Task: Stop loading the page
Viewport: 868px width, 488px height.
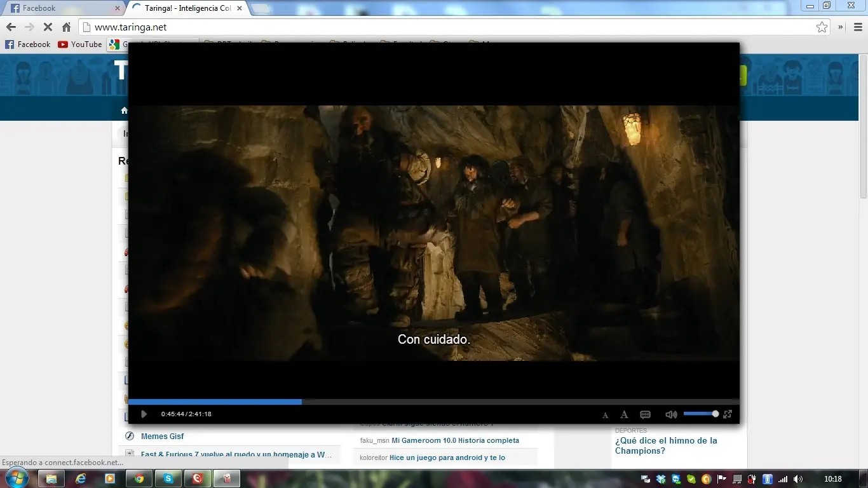Action: 48,27
